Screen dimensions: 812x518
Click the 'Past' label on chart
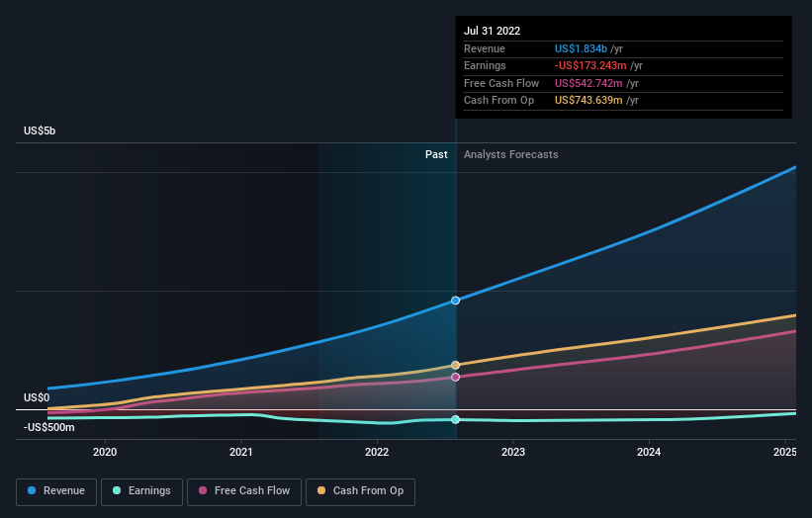pos(436,154)
